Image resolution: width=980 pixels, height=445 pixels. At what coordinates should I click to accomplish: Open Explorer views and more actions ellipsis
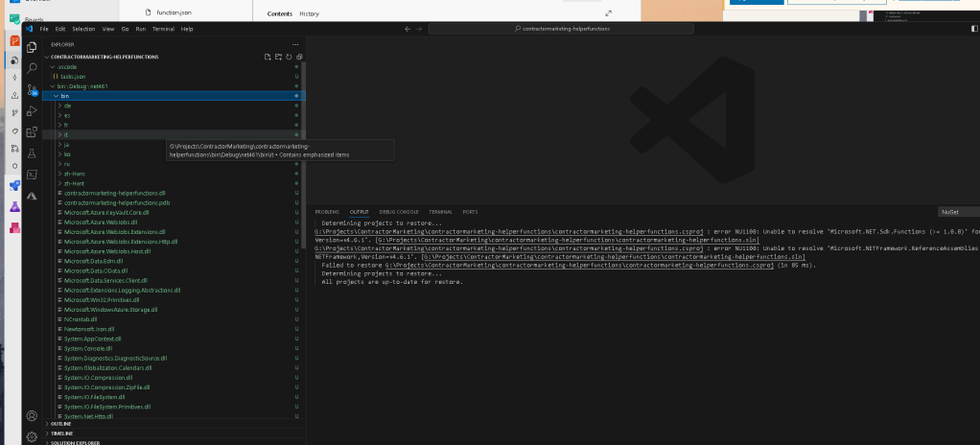coord(295,44)
